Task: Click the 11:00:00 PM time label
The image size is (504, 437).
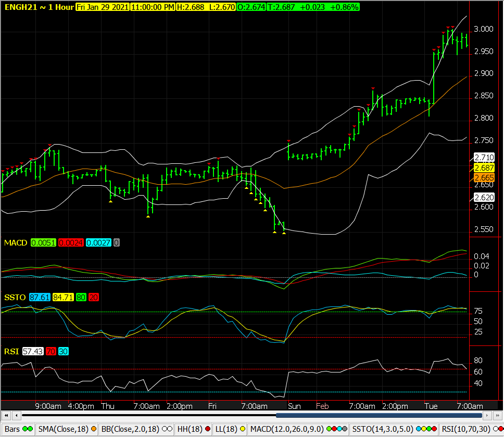Action: click(153, 7)
